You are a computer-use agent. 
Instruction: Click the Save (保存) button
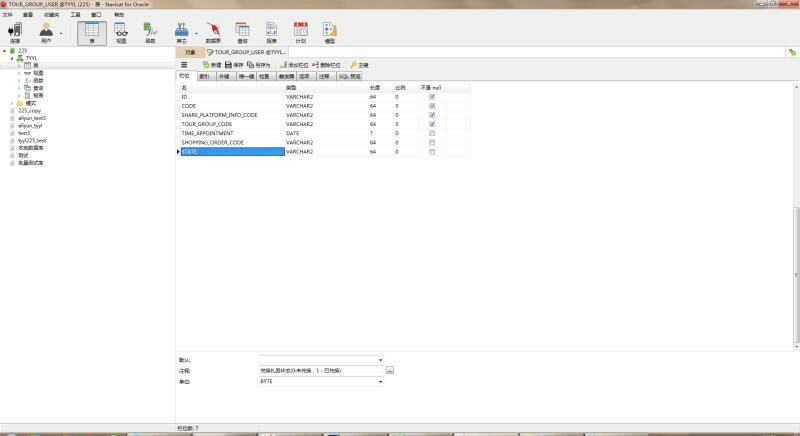(234, 64)
